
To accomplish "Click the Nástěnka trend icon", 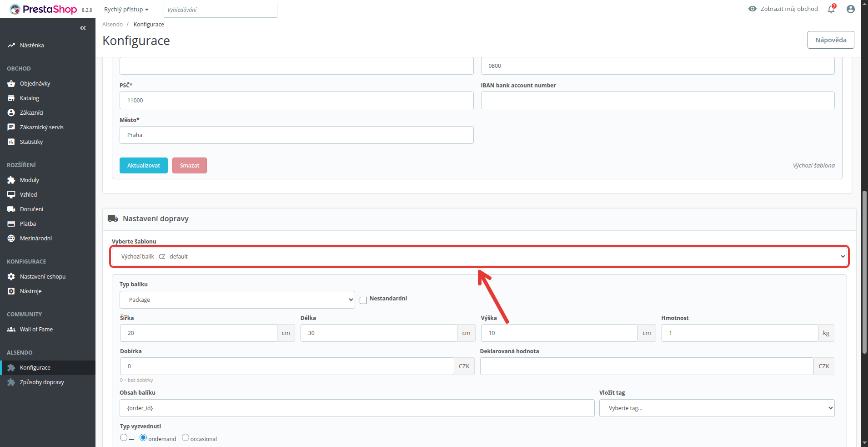I will (11, 46).
